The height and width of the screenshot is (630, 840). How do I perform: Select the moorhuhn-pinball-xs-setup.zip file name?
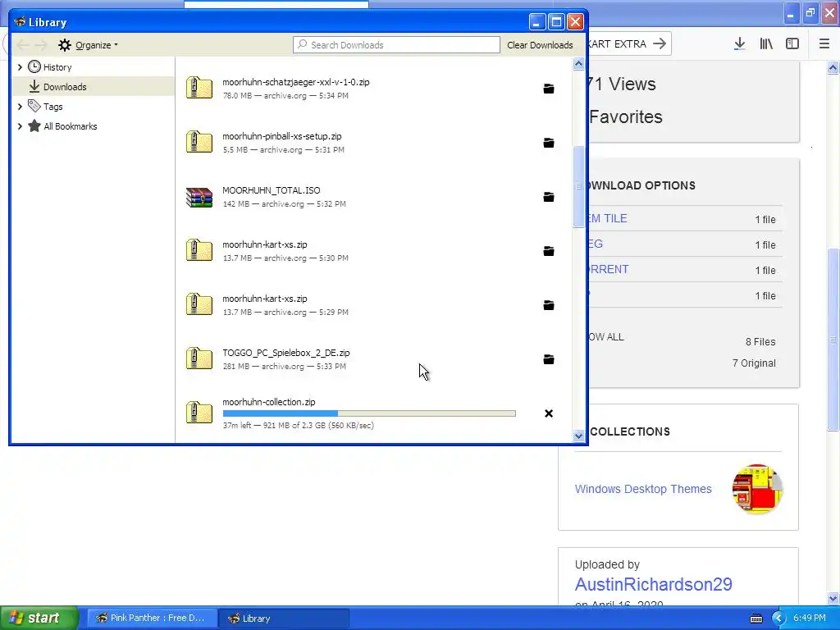(x=282, y=136)
